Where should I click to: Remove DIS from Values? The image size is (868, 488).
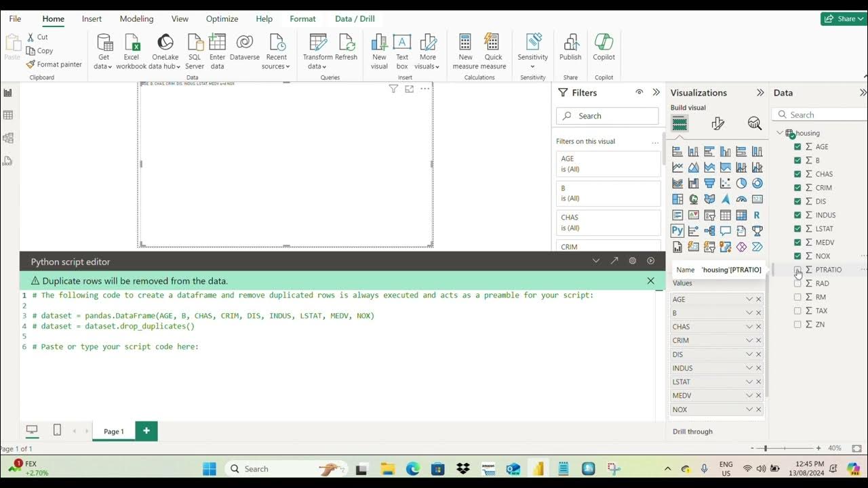(x=759, y=354)
